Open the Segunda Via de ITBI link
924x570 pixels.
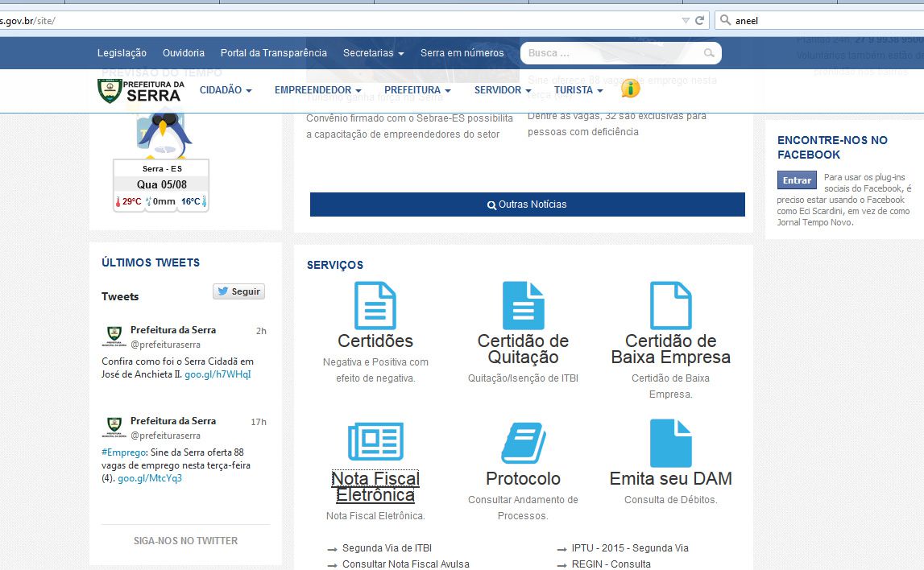(x=387, y=548)
